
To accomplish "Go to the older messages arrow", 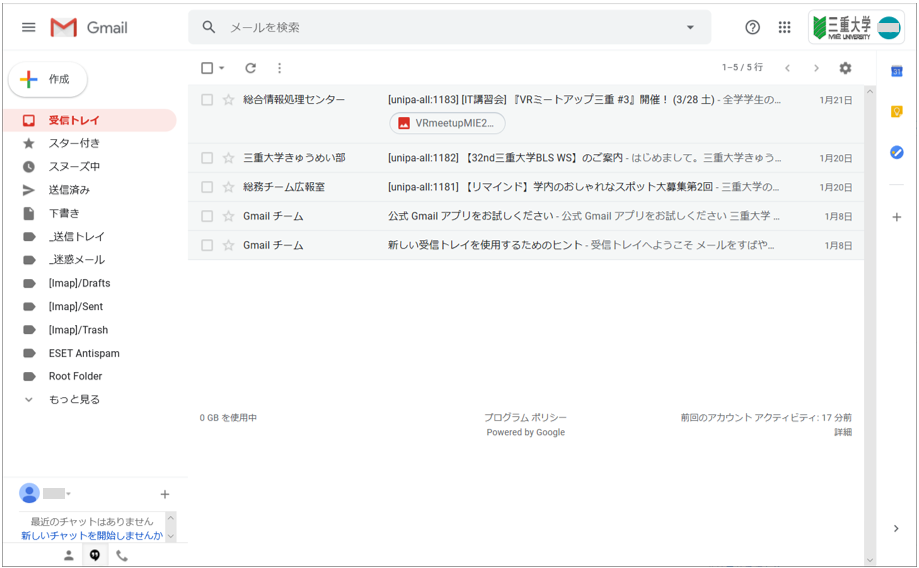I will coord(816,68).
